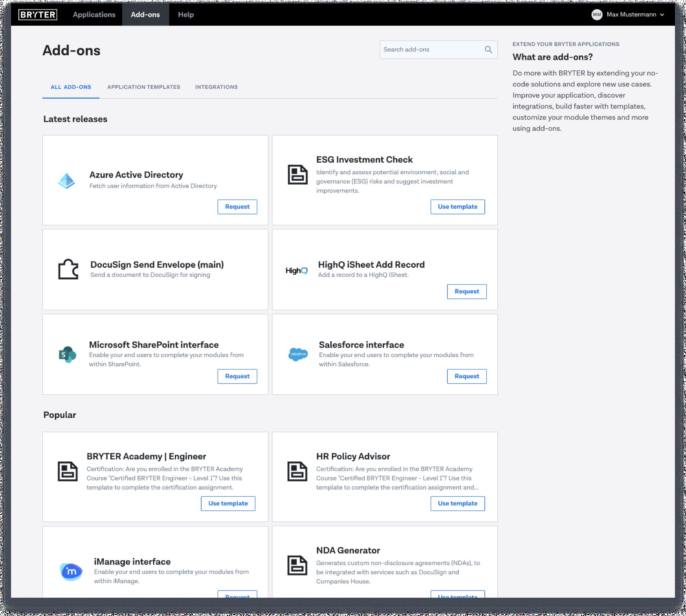Screen dimensions: 686x616
Task: Use the HR Policy Advisor template
Action: coord(457,504)
